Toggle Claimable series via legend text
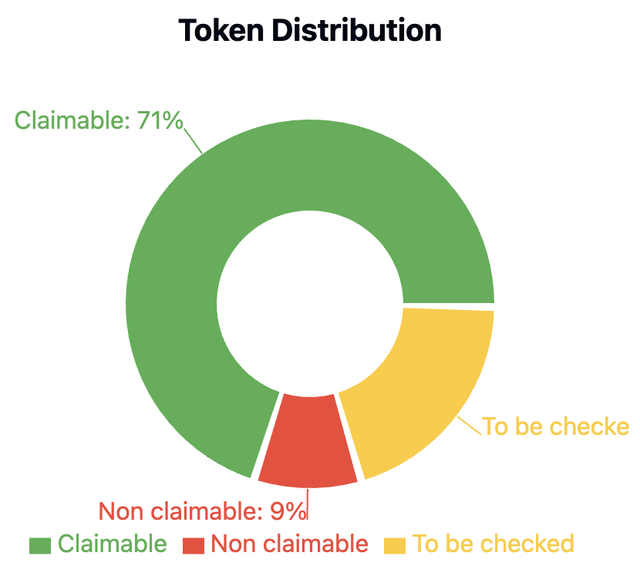Viewport: 640px width, 583px height. pos(112,544)
